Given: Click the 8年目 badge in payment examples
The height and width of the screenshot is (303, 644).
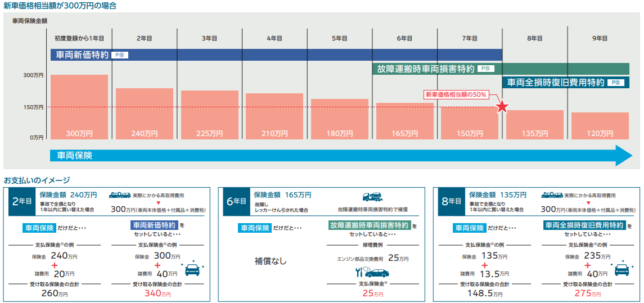Looking at the screenshot, I should (451, 202).
